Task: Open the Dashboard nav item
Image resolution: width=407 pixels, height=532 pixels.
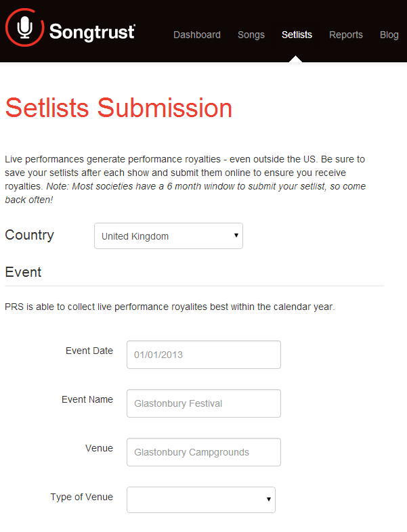Action: pyautogui.click(x=197, y=35)
